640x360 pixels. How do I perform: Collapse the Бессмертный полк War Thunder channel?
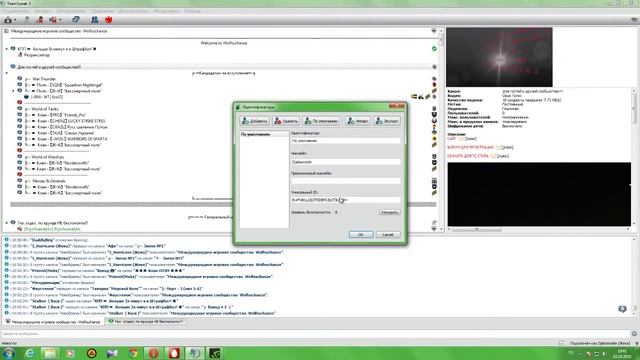pyautogui.click(x=13, y=91)
